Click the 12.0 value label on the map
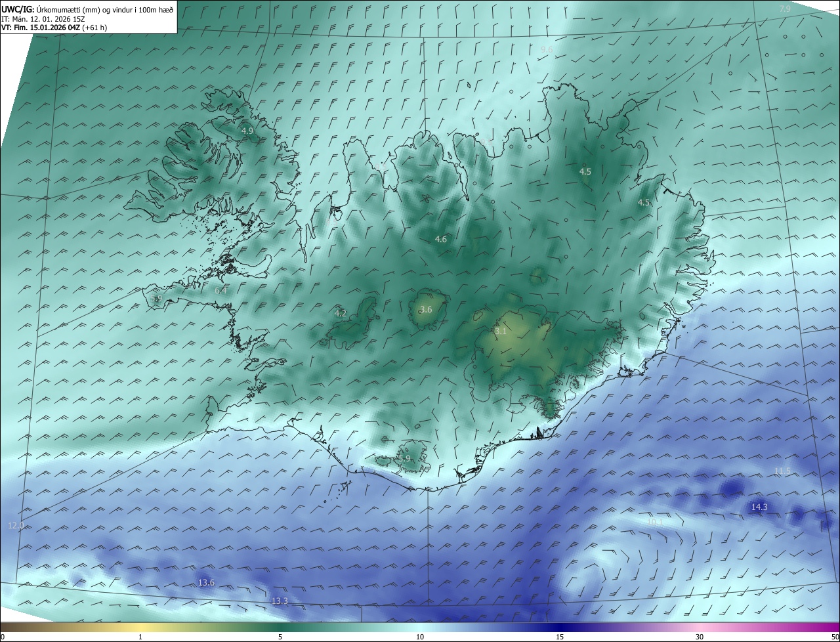 [16, 526]
